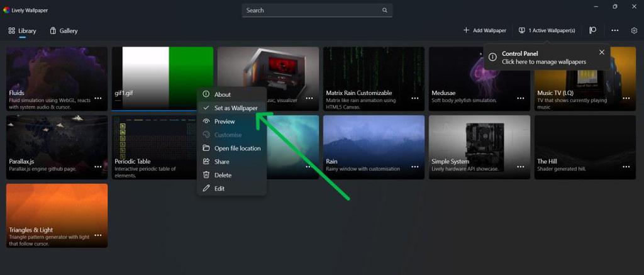Open options dots on Simple System card
This screenshot has height=275, width=644.
coord(521,167)
